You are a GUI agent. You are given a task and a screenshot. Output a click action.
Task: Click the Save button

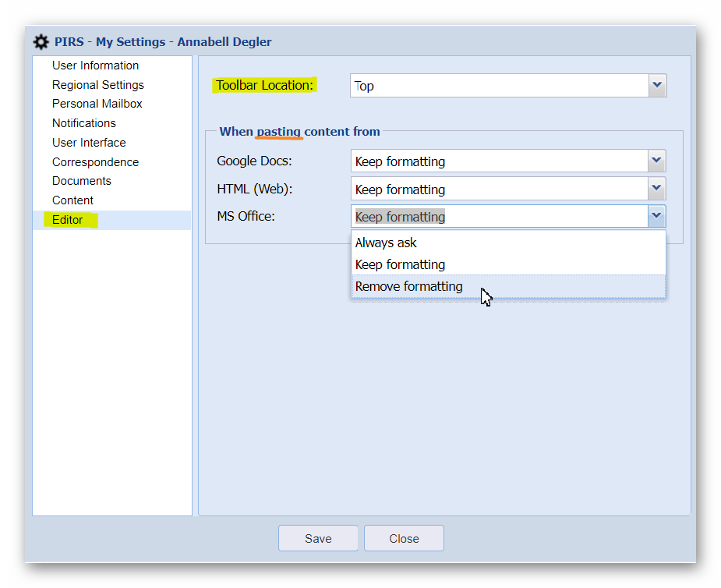tap(318, 538)
